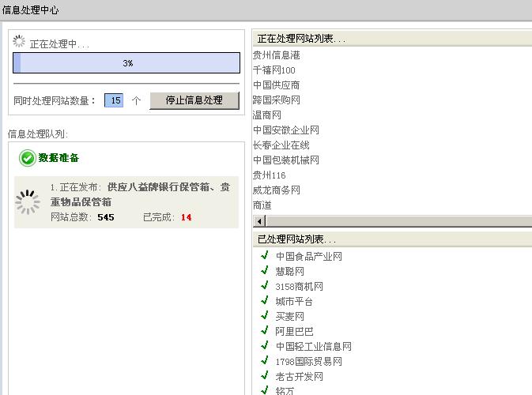This screenshot has width=532, height=395.
Task: Click the left arrow of the horizontal scrollbar
Action: point(258,220)
